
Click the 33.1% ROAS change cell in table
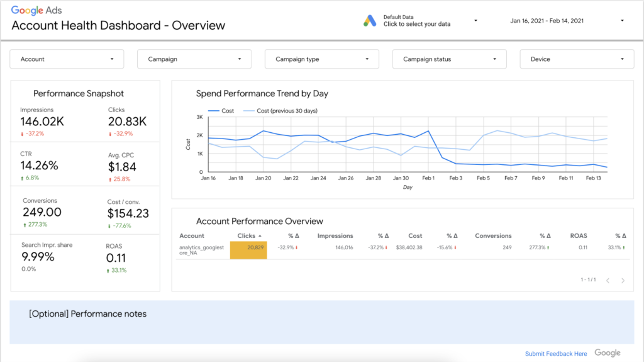click(x=616, y=247)
